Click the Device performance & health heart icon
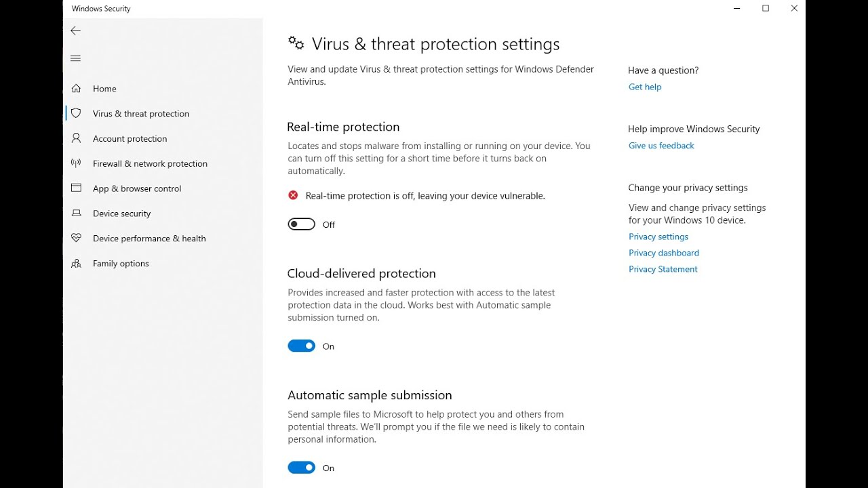The image size is (868, 488). [x=76, y=239]
